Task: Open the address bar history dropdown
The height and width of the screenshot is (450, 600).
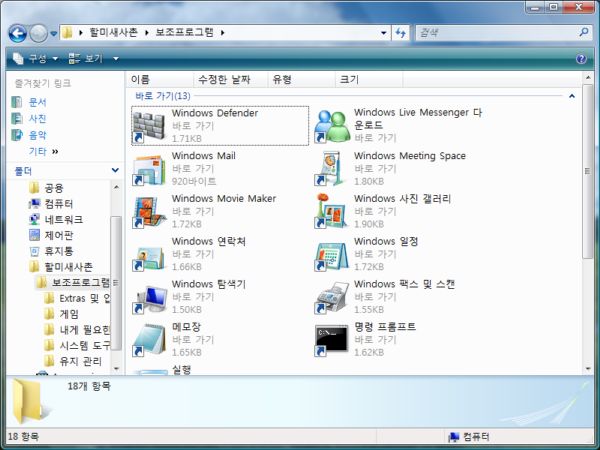Action: pyautogui.click(x=383, y=33)
